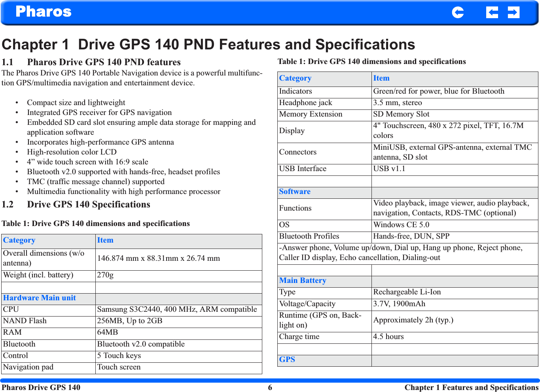The height and width of the screenshot is (392, 540).
Task: Click 'Item' header in left table
Action: pyautogui.click(x=105, y=240)
